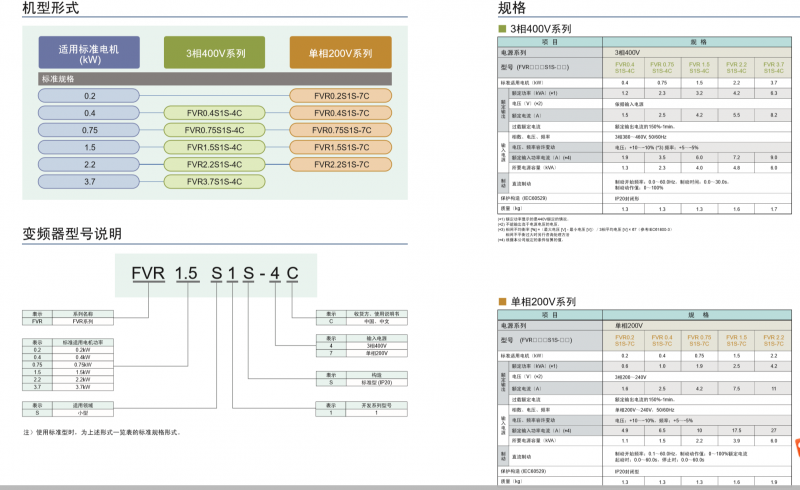Click the 变频器型号说明 heading

(72, 234)
